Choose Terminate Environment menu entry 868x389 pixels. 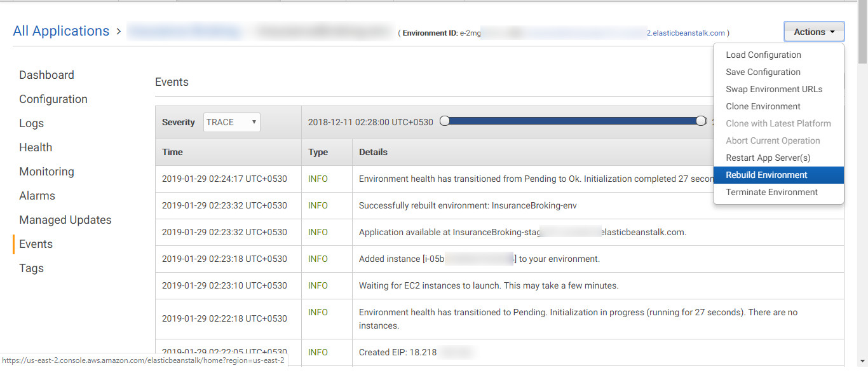click(x=771, y=192)
